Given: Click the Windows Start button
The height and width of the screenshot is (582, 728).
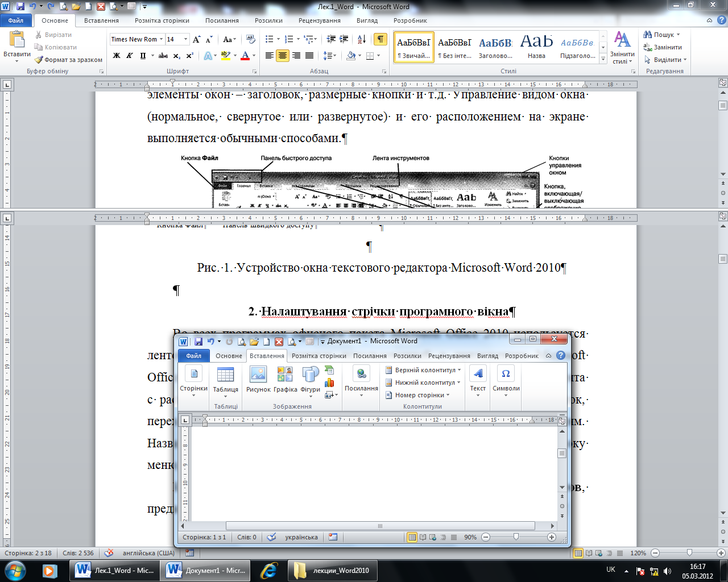Looking at the screenshot, I should tap(14, 570).
